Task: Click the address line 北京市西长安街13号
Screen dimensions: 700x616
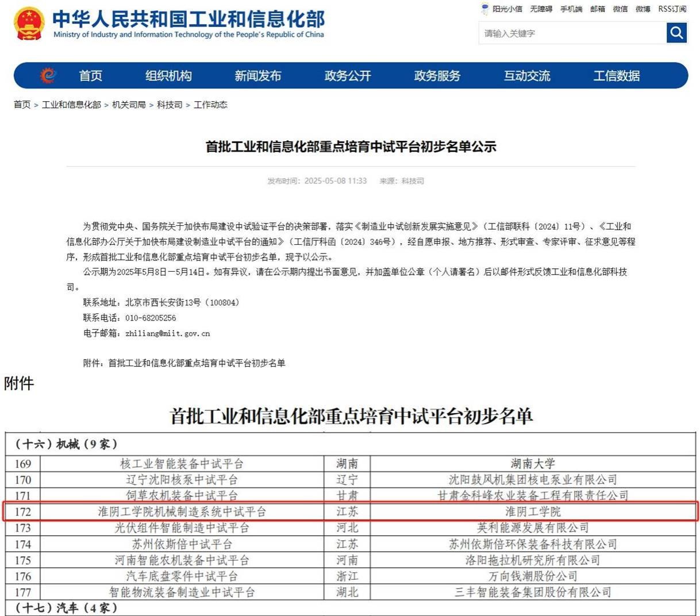Action: 163,302
